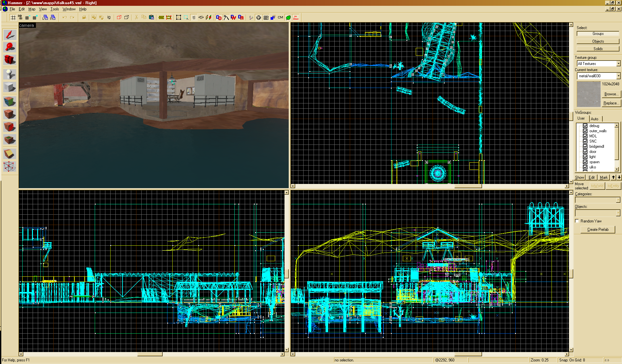
Task: Click the Paste clipboard toolbar icon
Action: point(151,17)
